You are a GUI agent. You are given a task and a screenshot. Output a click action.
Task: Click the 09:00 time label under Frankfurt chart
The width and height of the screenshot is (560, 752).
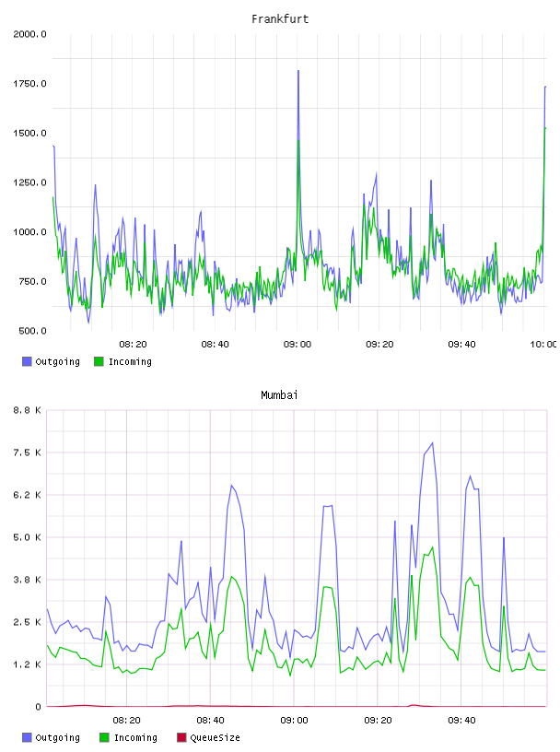297,344
